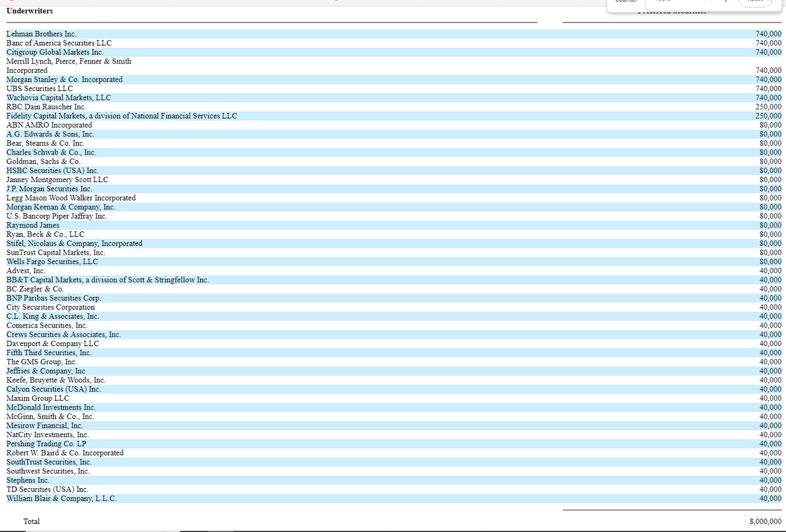Select BNP Paribas Securities Corp.

[53, 298]
